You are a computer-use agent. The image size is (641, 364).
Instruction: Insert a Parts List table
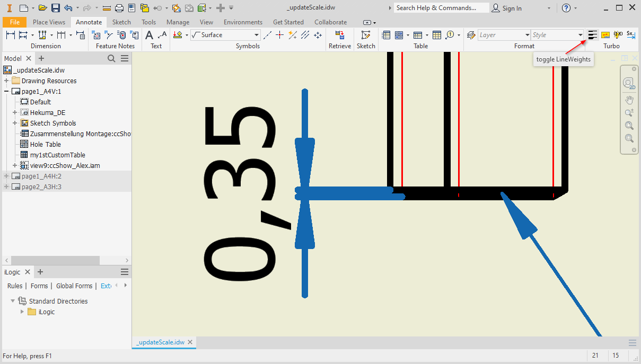coord(387,35)
